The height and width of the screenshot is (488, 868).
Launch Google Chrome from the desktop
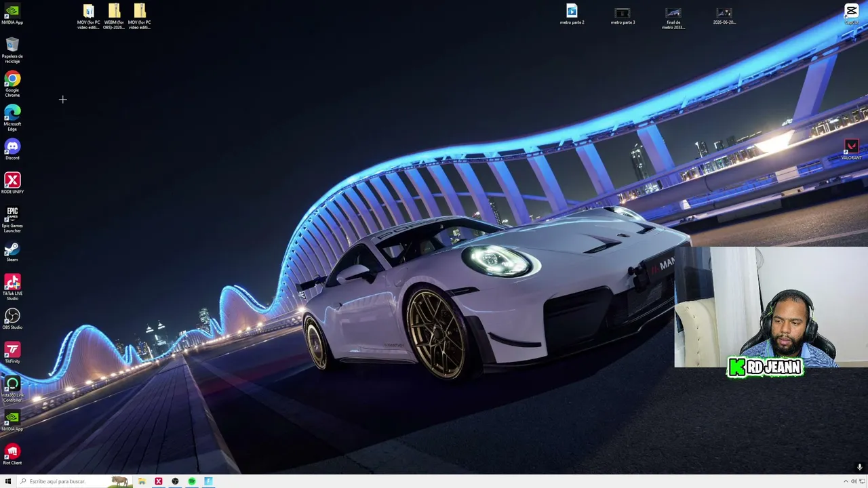pos(12,85)
